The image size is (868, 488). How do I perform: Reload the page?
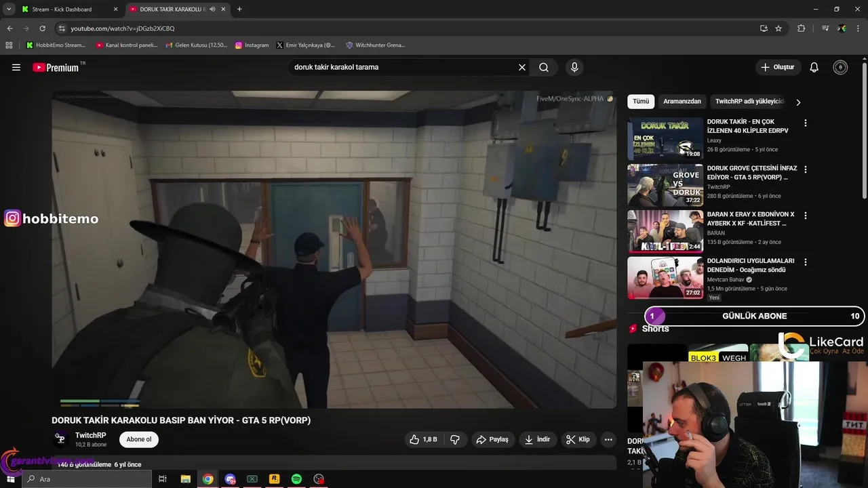point(42,28)
